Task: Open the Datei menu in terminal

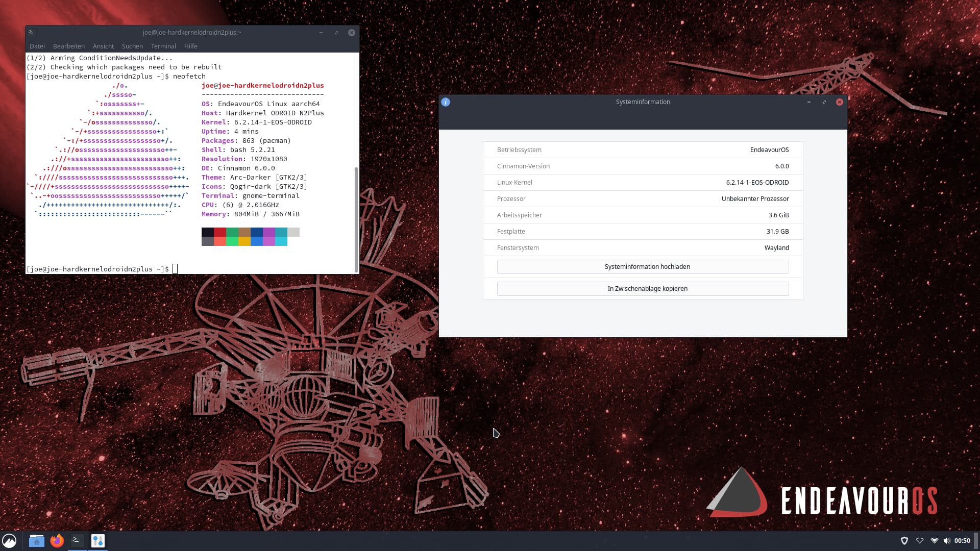Action: pyautogui.click(x=37, y=46)
